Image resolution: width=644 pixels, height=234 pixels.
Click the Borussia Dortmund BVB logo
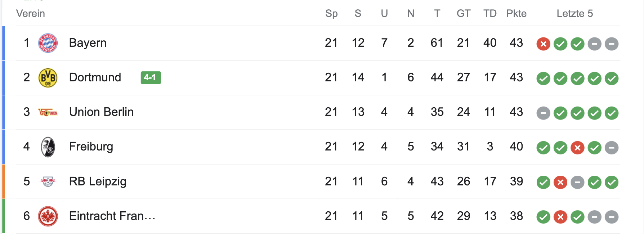(x=48, y=78)
